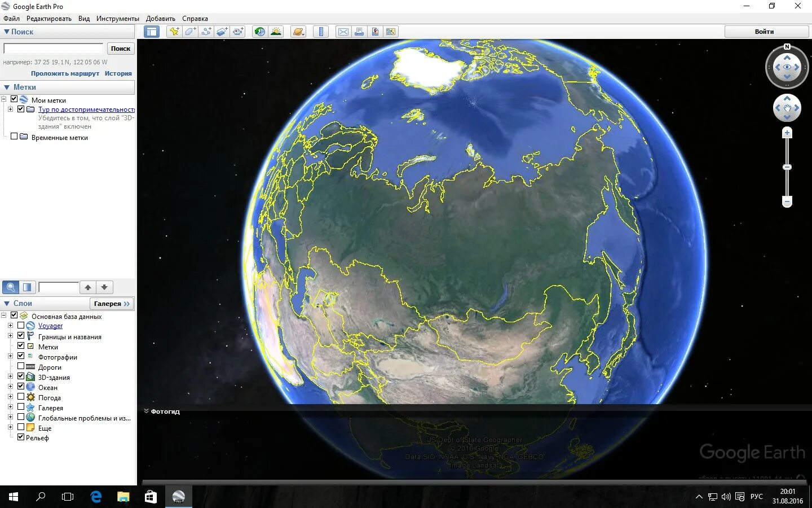Move selected place down arrow
Screen dimensions: 812x508
(x=104, y=287)
